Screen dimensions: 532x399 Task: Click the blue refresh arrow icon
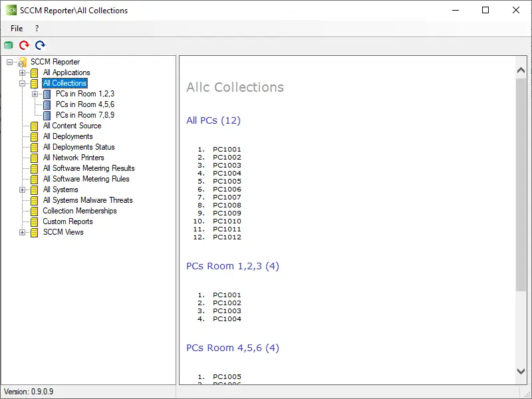click(40, 45)
